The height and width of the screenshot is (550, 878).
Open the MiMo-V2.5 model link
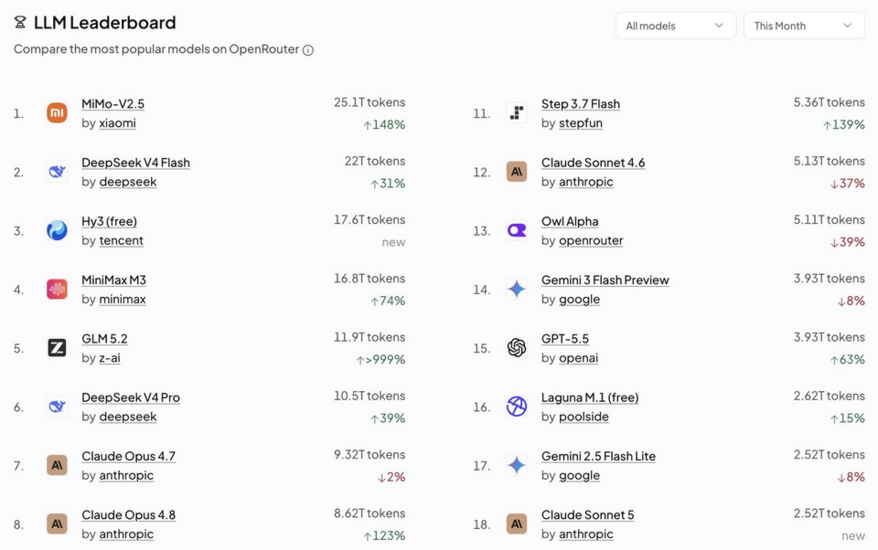point(113,104)
